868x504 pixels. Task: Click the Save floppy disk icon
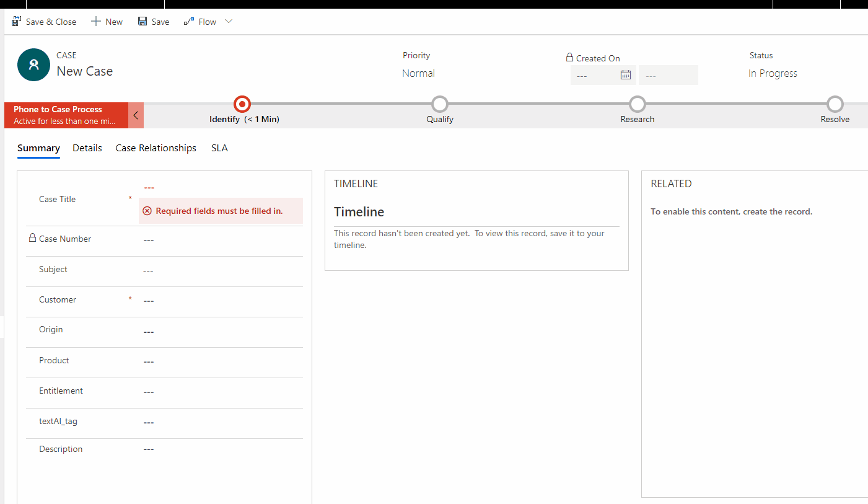[142, 22]
